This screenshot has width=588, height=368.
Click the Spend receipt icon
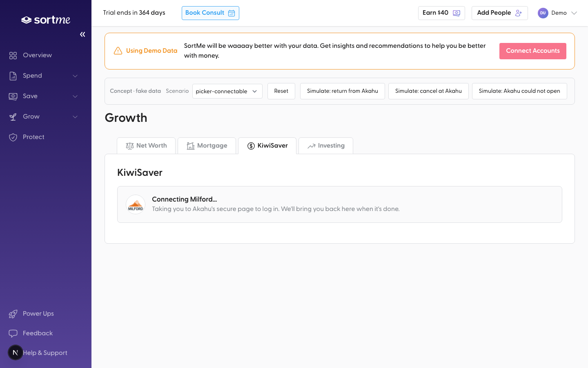[x=13, y=76]
